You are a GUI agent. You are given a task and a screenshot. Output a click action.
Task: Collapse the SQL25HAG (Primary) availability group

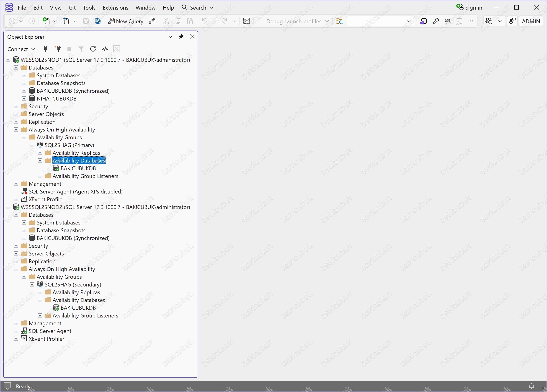pos(32,145)
